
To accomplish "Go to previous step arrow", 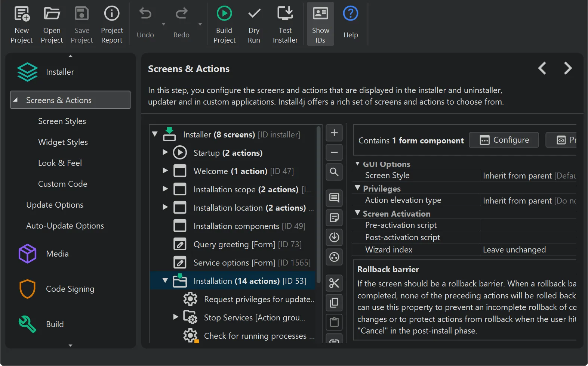I will (x=542, y=68).
